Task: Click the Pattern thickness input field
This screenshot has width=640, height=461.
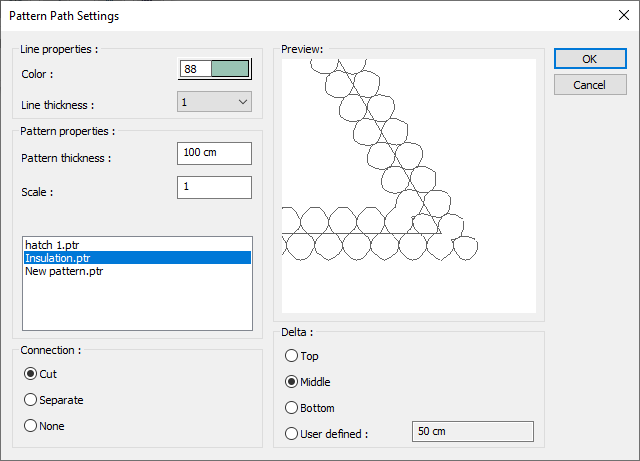Action: 214,153
